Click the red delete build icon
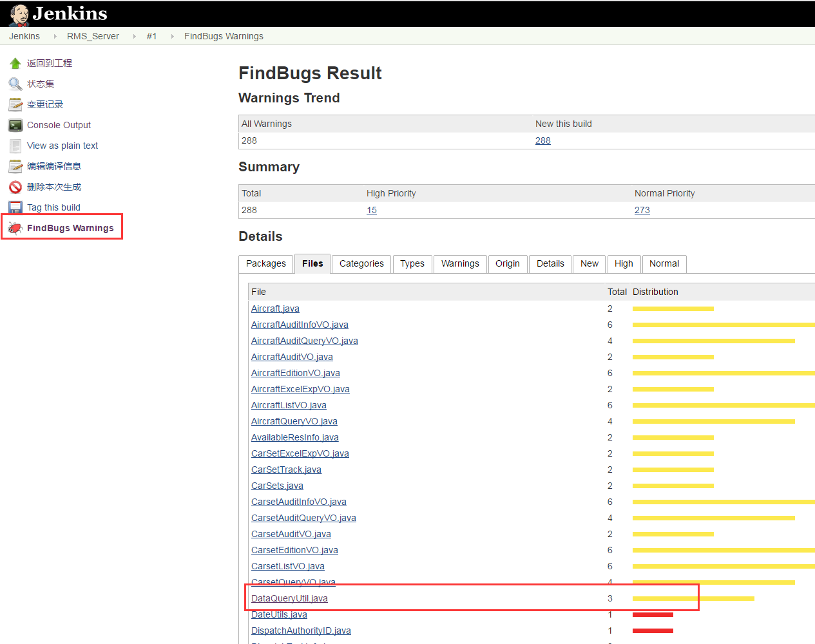Screen dimensions: 815x644 (x=15, y=187)
